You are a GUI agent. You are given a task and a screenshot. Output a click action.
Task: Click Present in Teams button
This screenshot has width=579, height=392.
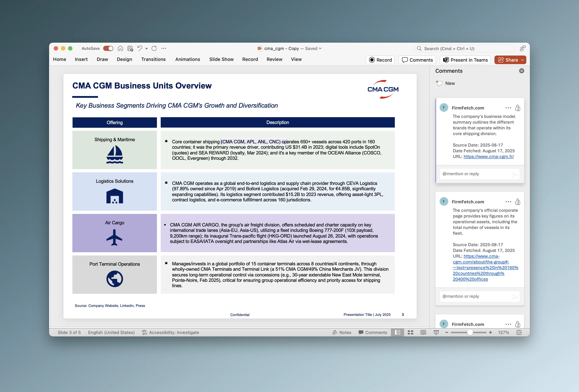tap(465, 60)
